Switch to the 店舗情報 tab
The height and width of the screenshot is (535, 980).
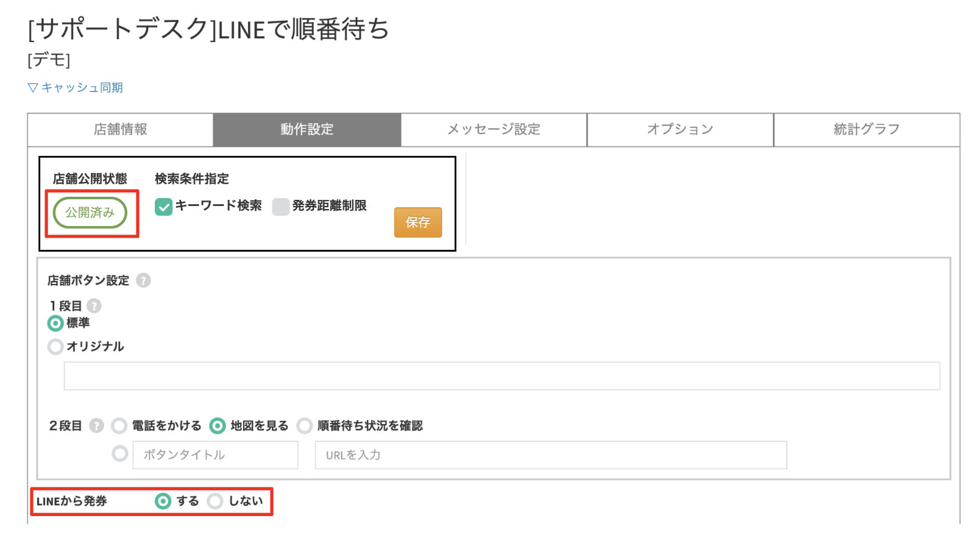119,129
